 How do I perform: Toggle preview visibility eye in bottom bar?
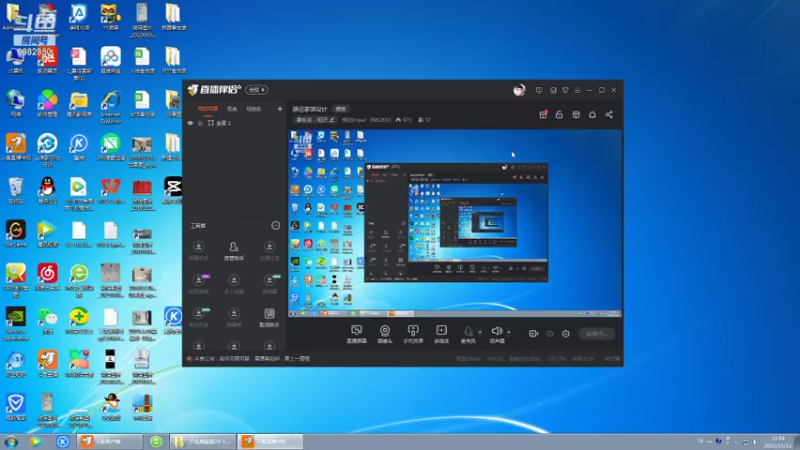[550, 334]
